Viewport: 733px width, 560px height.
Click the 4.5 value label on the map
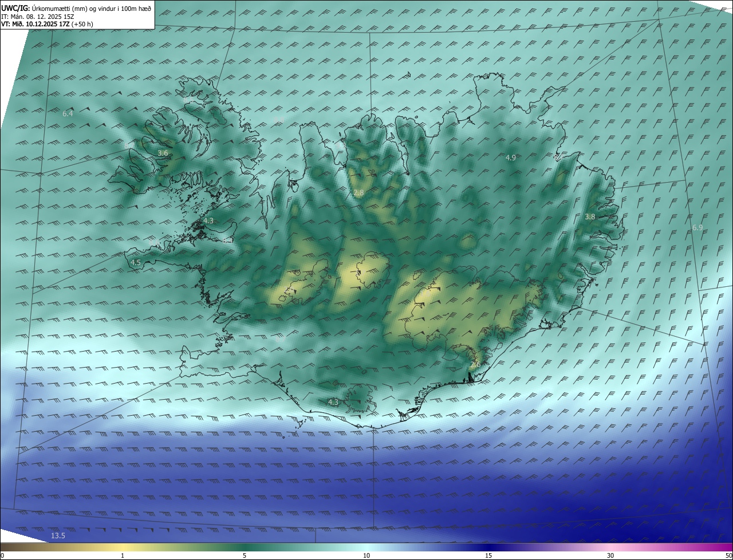(x=136, y=262)
